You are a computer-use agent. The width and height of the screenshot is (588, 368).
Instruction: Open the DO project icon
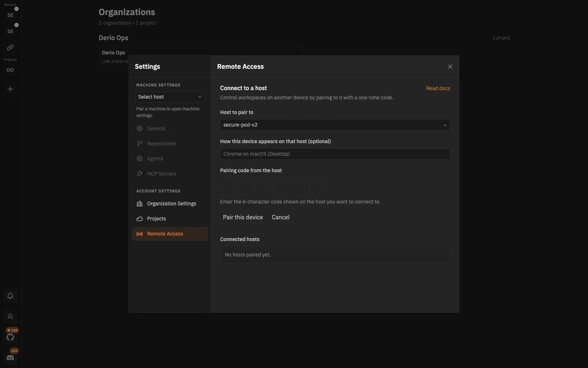pos(10,70)
